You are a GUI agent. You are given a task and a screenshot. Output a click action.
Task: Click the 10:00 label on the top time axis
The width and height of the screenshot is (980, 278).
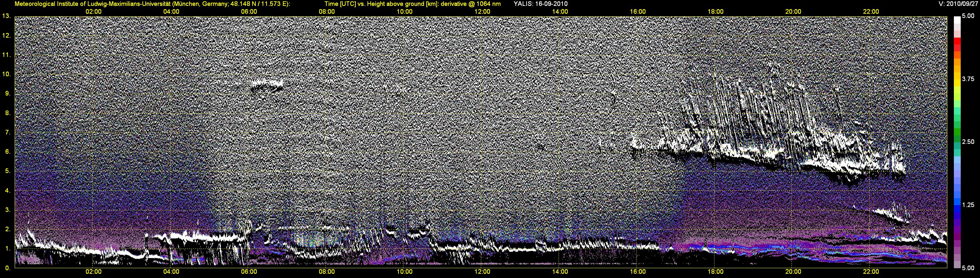click(x=404, y=12)
